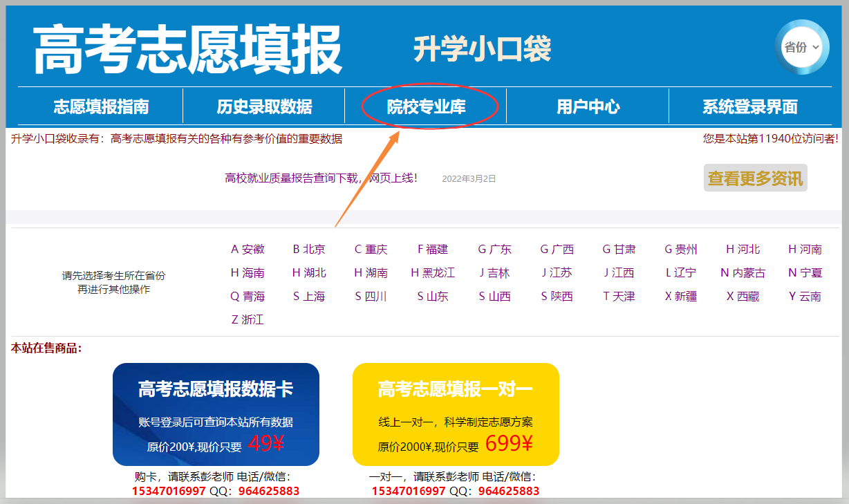This screenshot has height=504, width=849.
Task: Click Z 浙江 province link
Action: [x=248, y=320]
